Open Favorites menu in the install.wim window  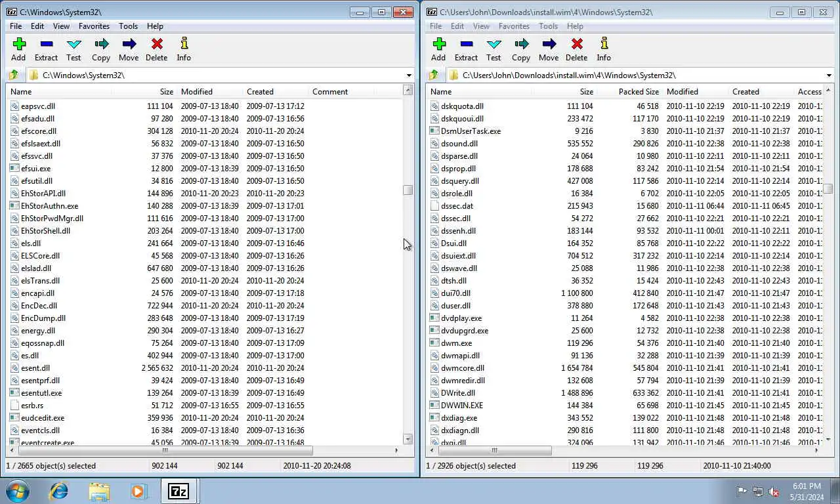point(514,26)
